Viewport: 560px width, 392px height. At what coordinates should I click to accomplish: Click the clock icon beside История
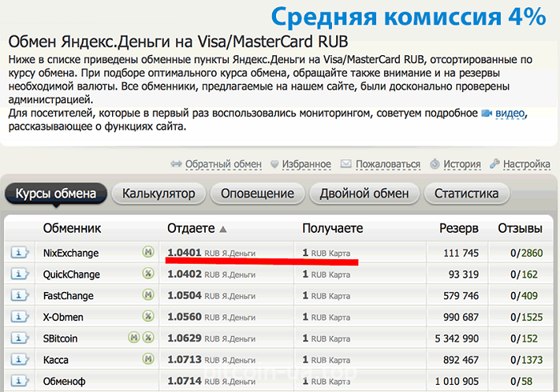click(434, 164)
